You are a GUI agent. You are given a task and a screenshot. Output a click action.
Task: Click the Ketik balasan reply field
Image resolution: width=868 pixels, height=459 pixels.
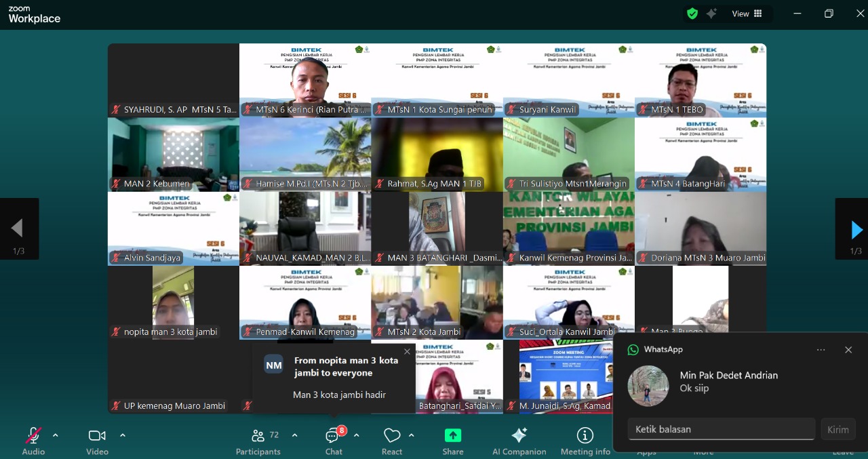coord(721,429)
